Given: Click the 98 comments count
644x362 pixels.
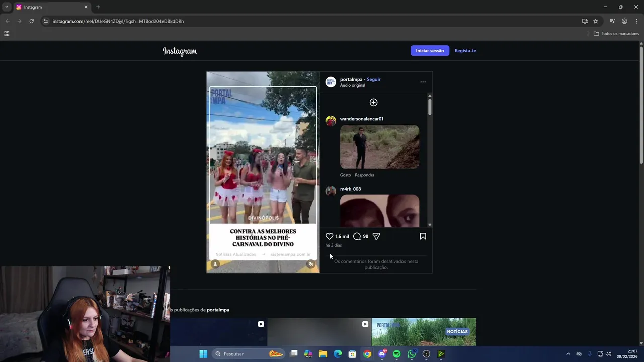Looking at the screenshot, I should pyautogui.click(x=366, y=236).
